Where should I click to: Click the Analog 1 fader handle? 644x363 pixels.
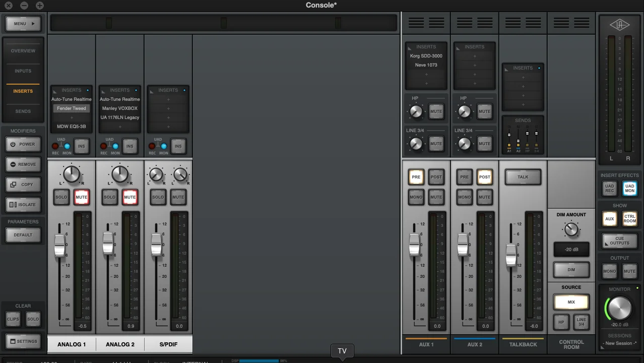pos(59,246)
